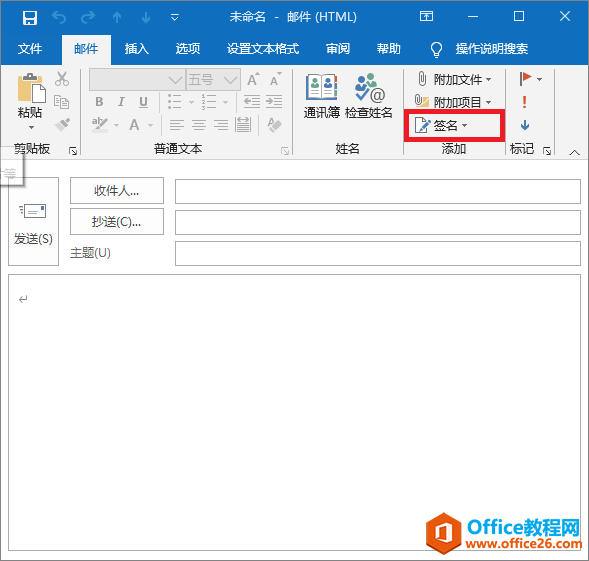This screenshot has height=561, width=589.
Task: Click the To (收件人...) button
Action: 117,191
